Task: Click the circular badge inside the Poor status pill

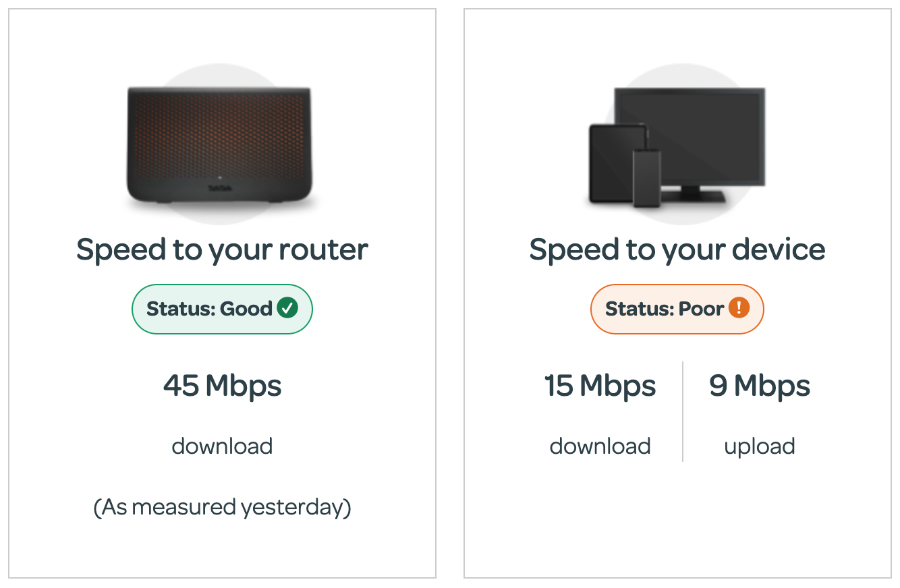Action: (739, 308)
